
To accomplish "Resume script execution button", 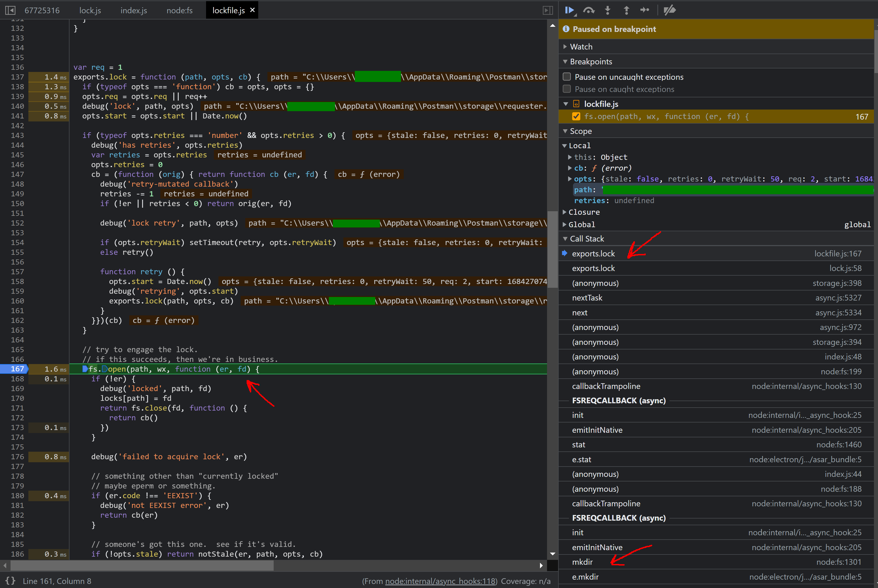I will pos(569,10).
